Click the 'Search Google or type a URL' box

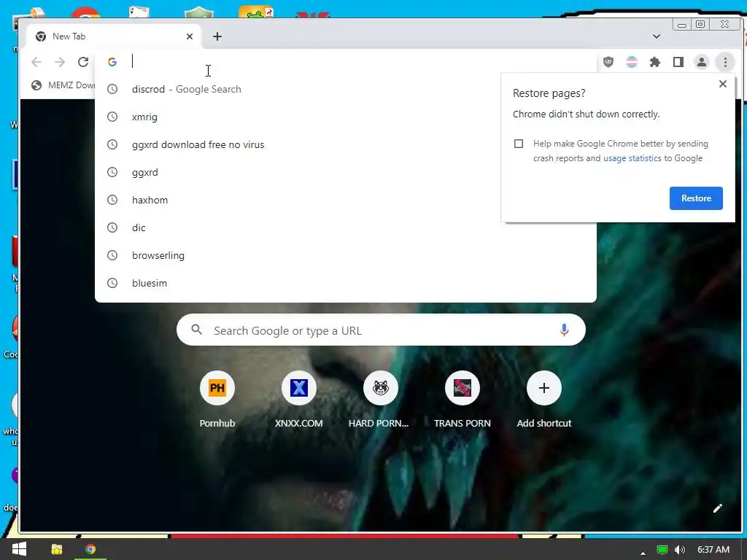[x=381, y=330]
